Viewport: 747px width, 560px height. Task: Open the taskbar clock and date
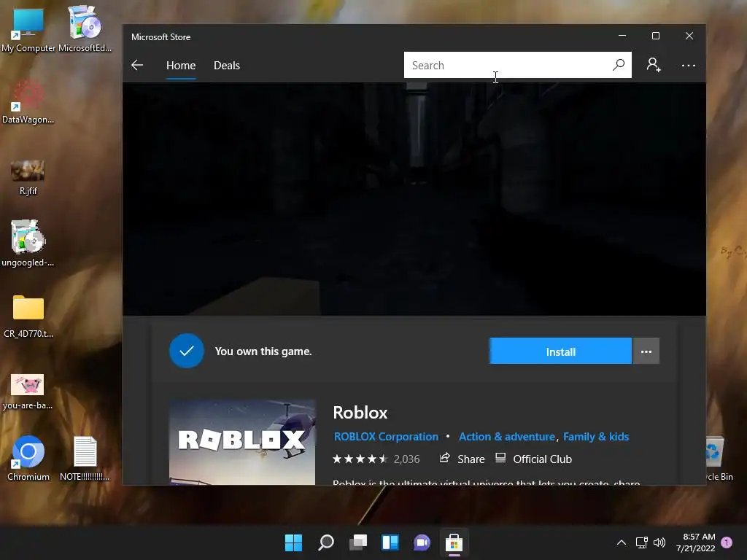coord(695,542)
